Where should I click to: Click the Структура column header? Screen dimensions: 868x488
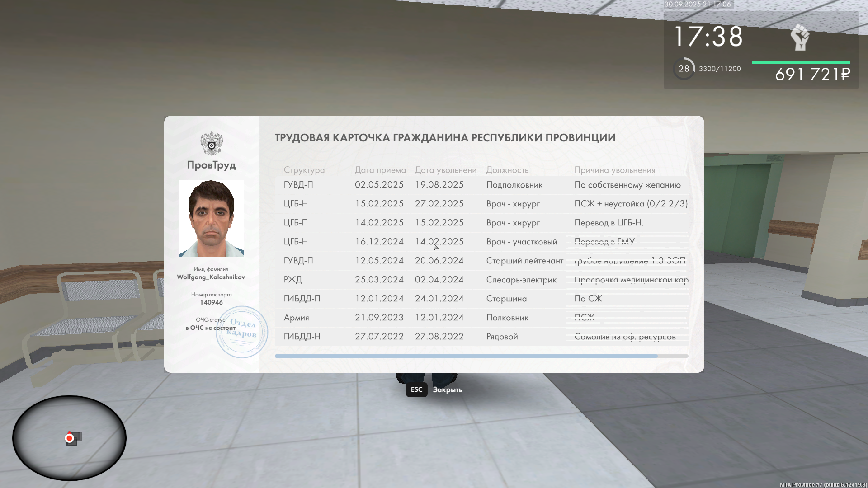[304, 170]
